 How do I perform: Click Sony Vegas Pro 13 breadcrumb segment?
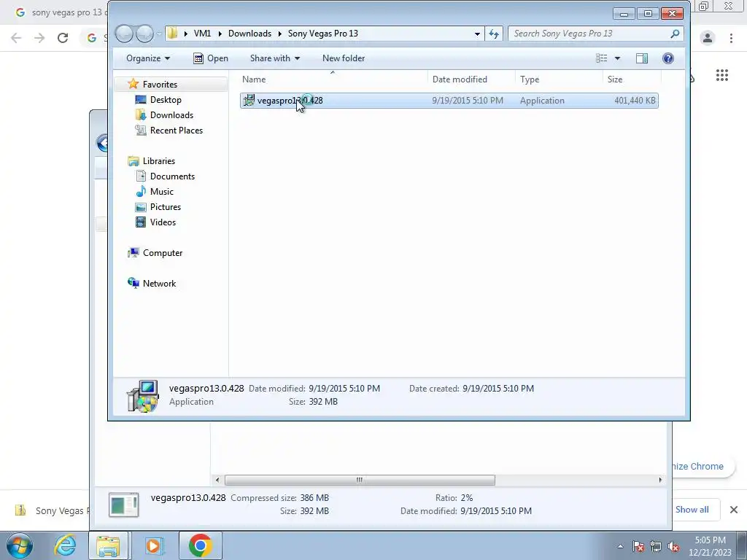click(x=323, y=34)
